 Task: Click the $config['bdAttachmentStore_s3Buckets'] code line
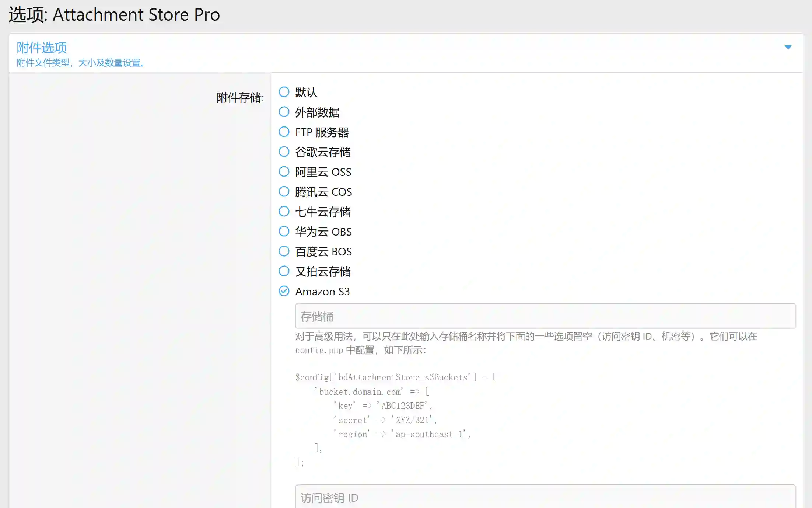click(x=396, y=377)
